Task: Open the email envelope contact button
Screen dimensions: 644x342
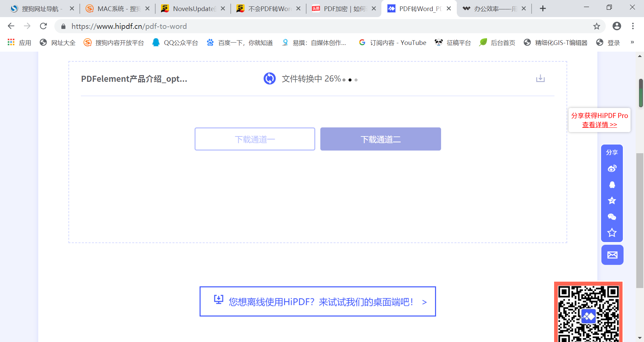Action: coord(612,255)
